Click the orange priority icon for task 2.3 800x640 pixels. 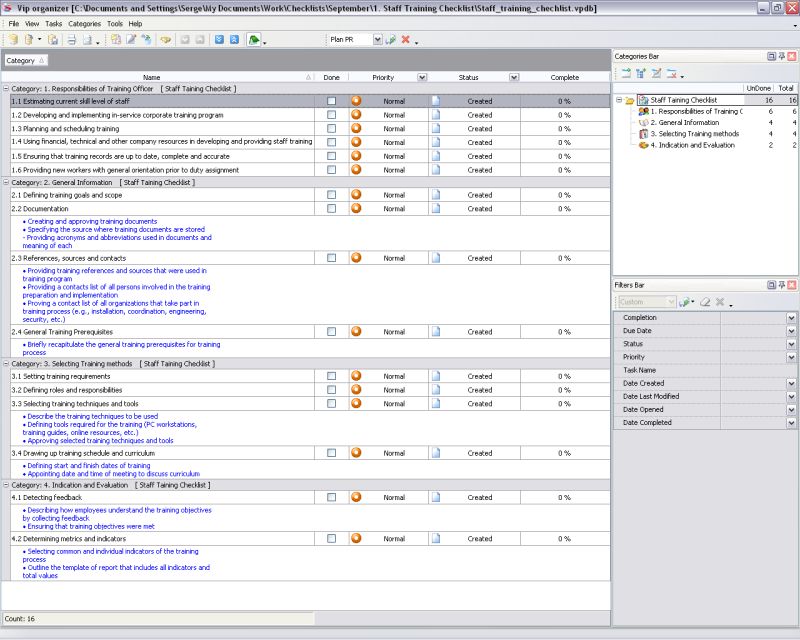(x=356, y=258)
